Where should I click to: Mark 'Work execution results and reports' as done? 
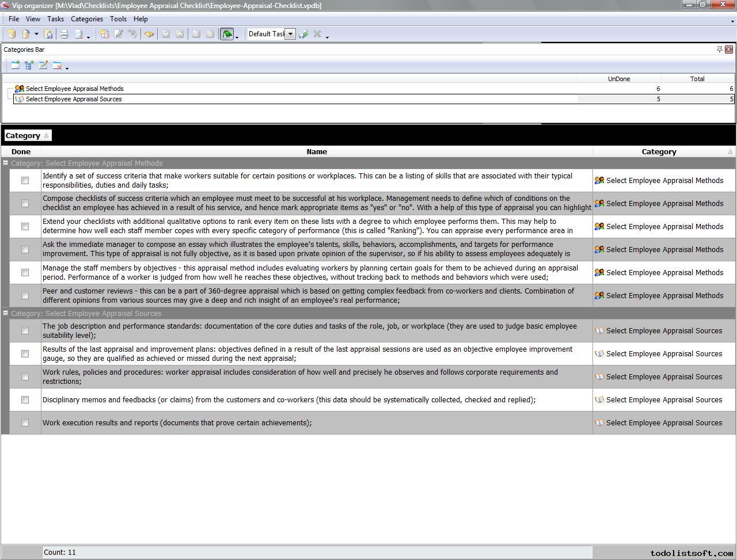25,423
